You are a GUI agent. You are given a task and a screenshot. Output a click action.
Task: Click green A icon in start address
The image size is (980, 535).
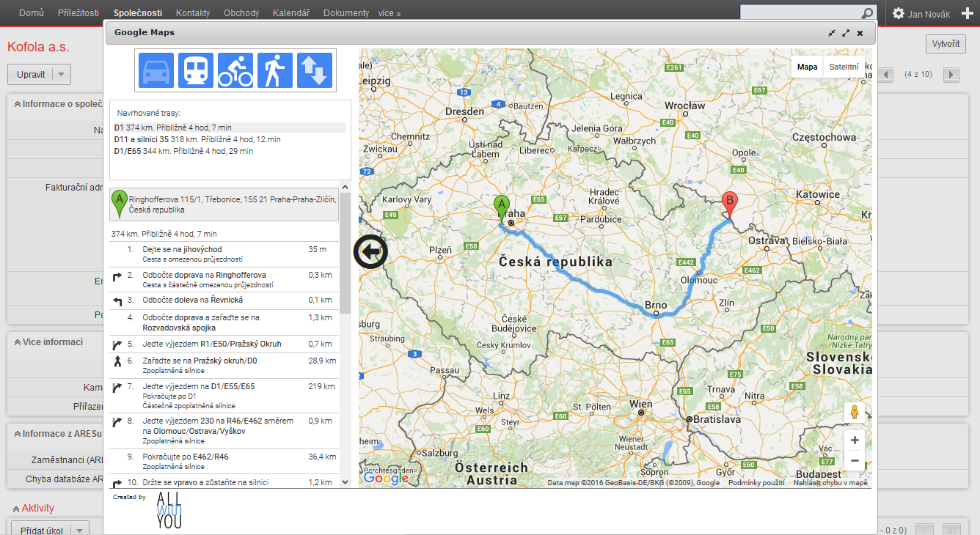119,204
